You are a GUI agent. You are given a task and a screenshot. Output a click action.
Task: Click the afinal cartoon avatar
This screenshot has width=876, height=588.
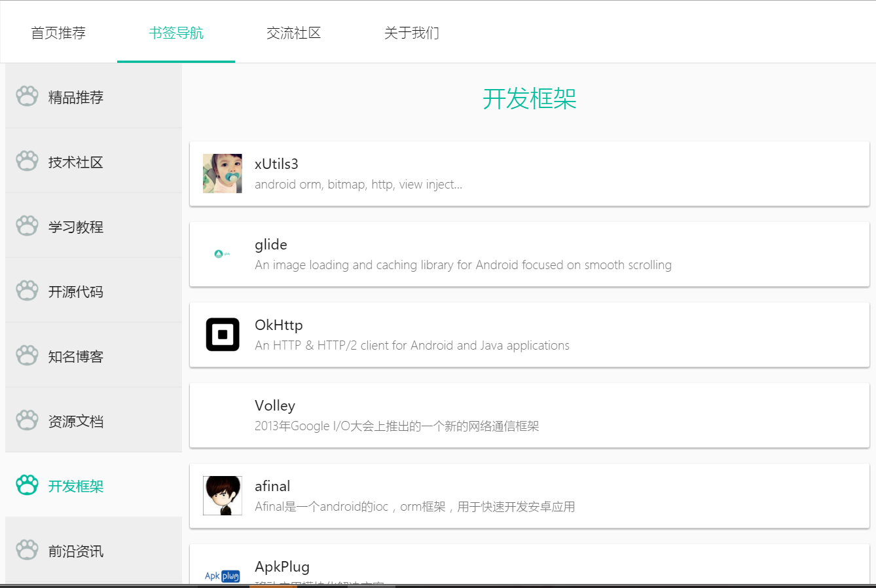(223, 496)
